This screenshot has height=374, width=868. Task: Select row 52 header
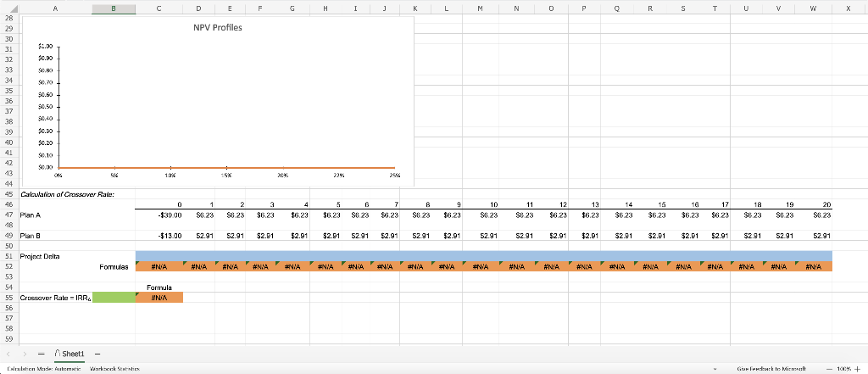(8, 266)
